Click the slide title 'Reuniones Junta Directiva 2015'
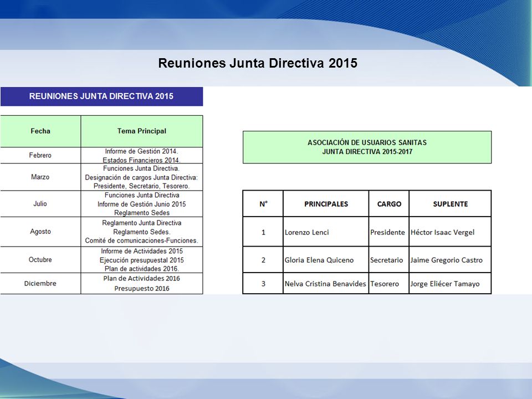532x399 pixels. click(258, 63)
